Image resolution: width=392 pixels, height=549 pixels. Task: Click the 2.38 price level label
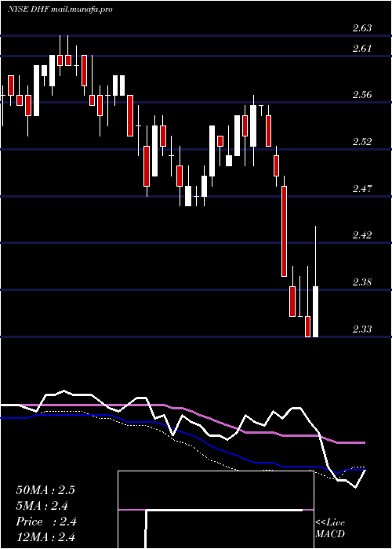362,282
